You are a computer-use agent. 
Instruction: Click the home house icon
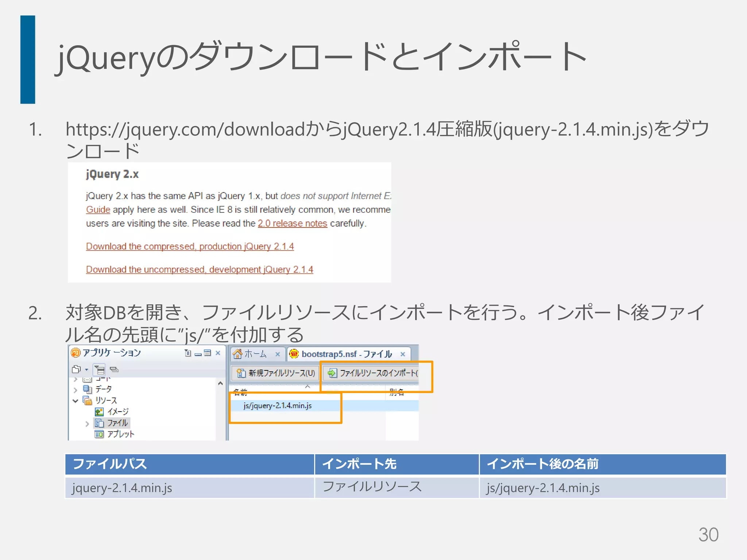[237, 354]
